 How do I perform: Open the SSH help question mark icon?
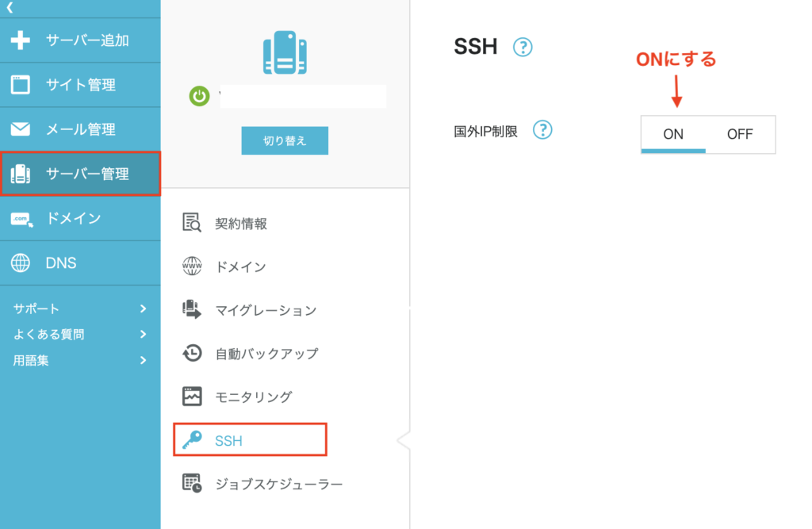coord(523,47)
